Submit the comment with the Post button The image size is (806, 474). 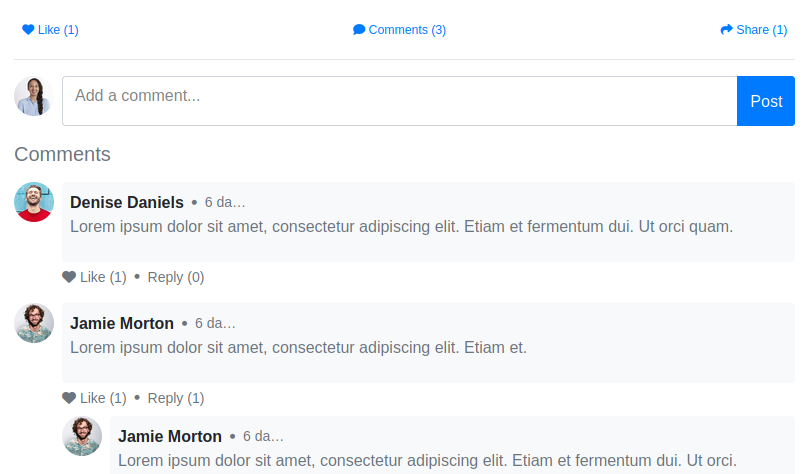(x=766, y=101)
